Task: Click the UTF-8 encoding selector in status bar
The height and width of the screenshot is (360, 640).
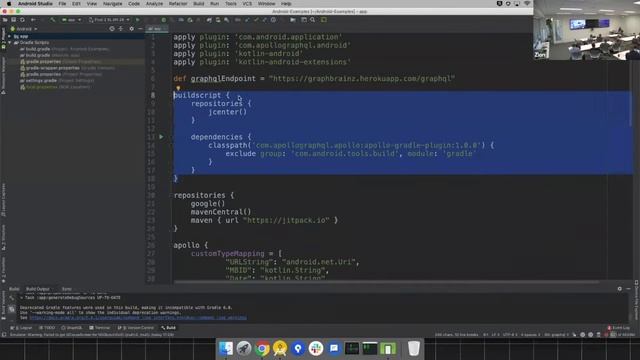Action: tap(510, 335)
